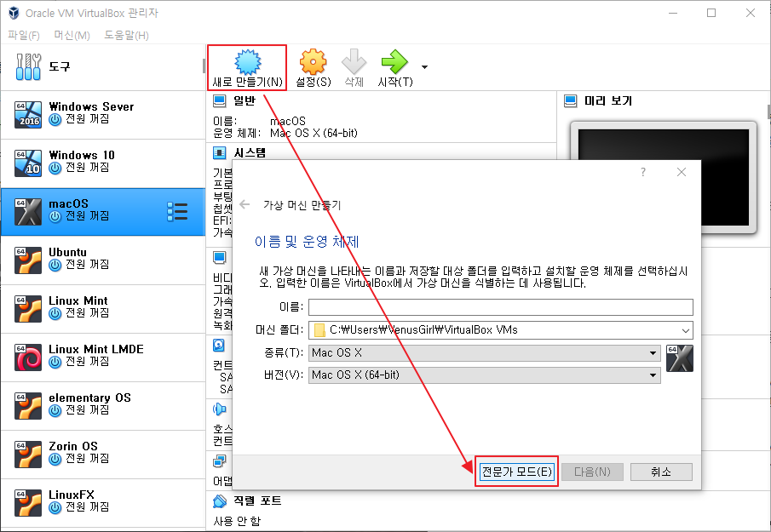Select the elementary OS VM icon
The height and width of the screenshot is (532, 771).
point(28,406)
